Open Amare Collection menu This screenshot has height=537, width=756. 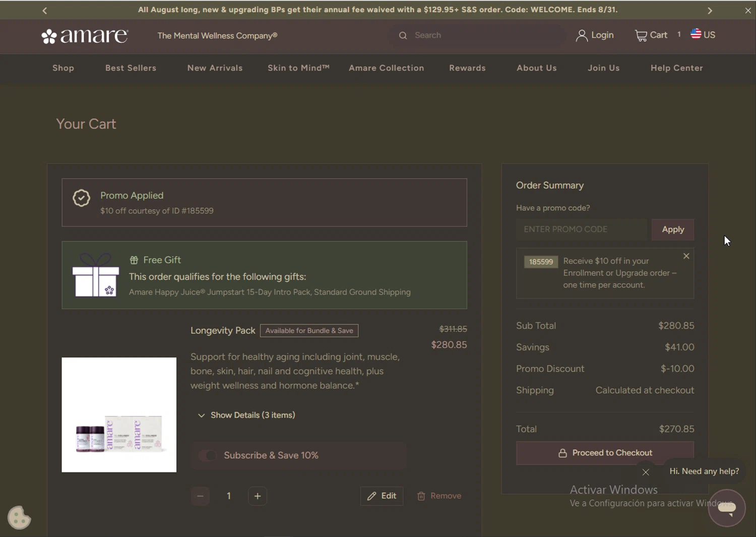pos(387,68)
